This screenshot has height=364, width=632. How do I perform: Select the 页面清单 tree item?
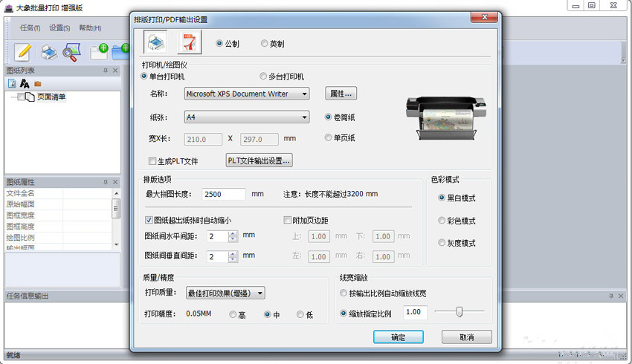[x=51, y=97]
